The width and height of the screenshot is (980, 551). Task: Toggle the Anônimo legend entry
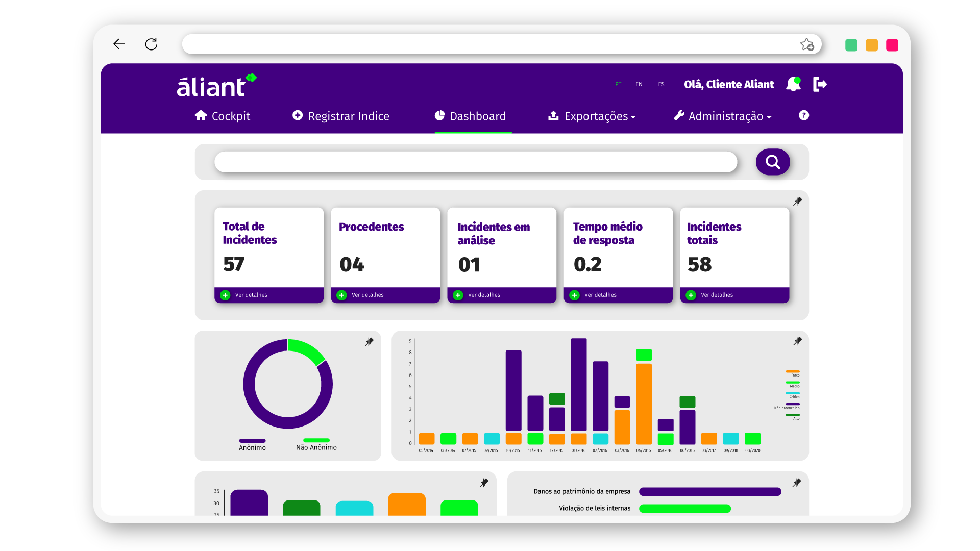pos(252,444)
